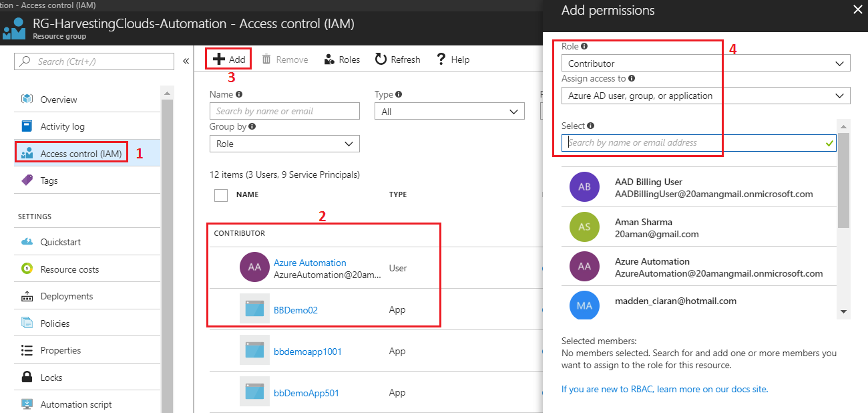Open the Role dropdown showing Contributor

coord(706,63)
